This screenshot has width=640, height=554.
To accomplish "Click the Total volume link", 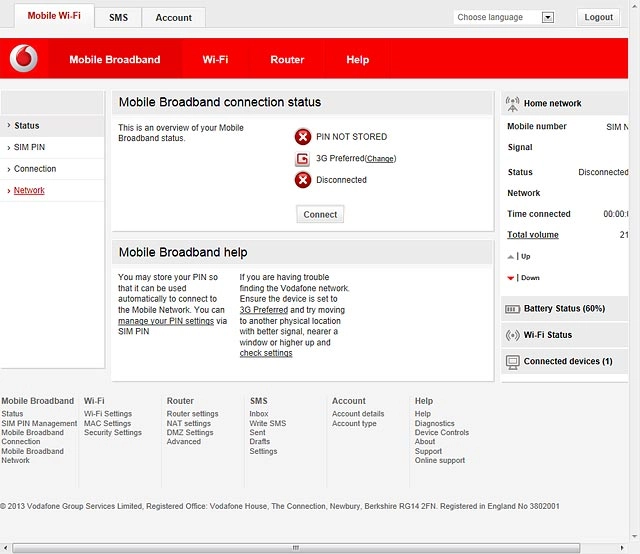I will [533, 235].
